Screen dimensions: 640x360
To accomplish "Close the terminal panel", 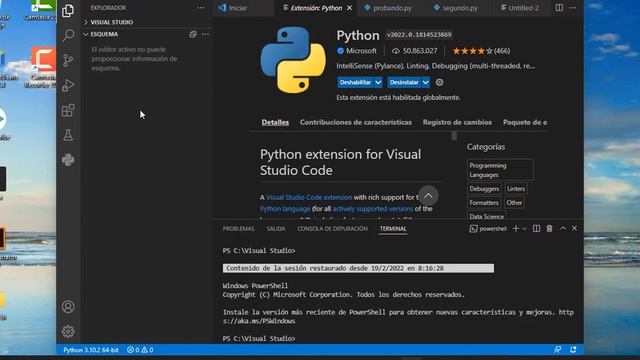I will point(574,228).
